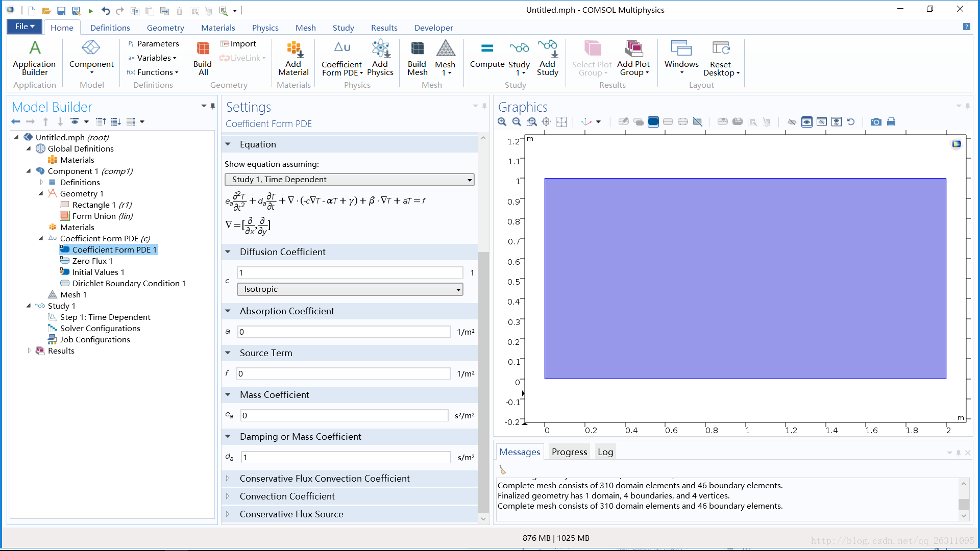
Task: Click the help question mark icon
Action: tap(967, 27)
